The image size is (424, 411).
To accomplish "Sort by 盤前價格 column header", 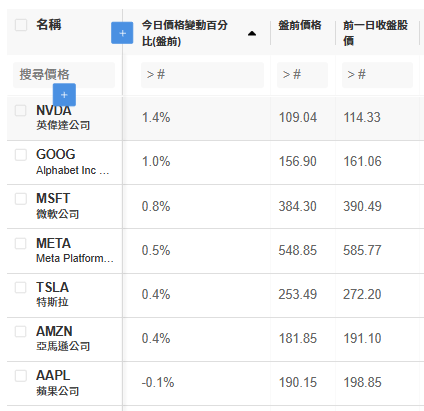I will (300, 25).
